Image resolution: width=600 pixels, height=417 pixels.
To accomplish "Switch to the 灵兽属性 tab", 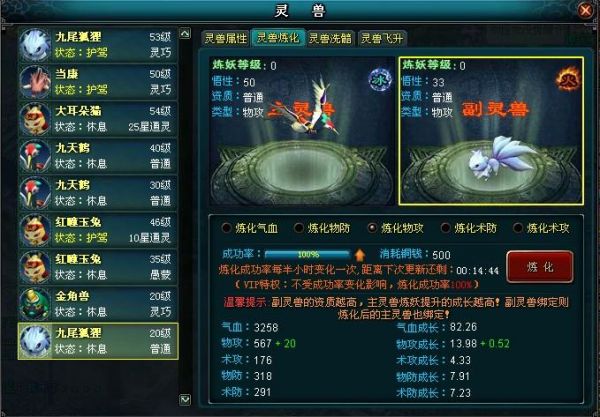I will click(x=226, y=38).
